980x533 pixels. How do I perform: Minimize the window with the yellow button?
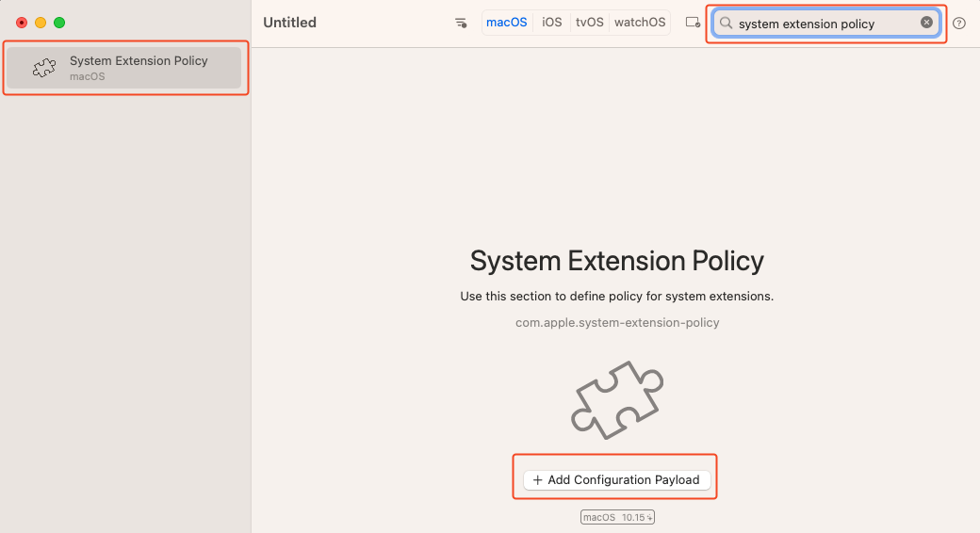click(41, 23)
